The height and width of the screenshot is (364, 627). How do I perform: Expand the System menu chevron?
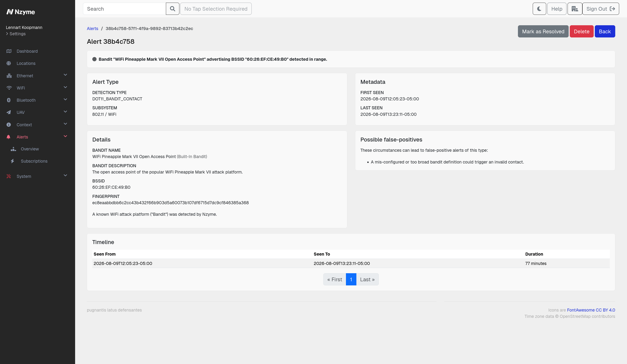click(x=66, y=175)
